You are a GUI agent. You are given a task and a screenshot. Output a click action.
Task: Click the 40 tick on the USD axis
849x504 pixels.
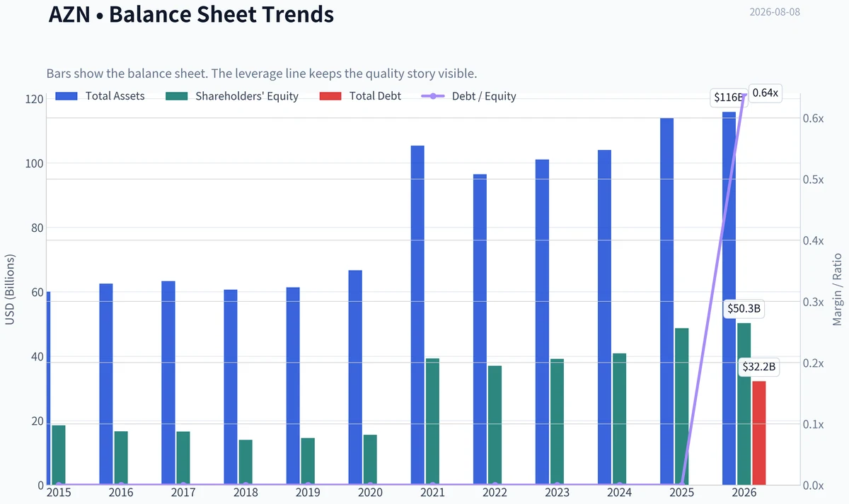pos(36,357)
